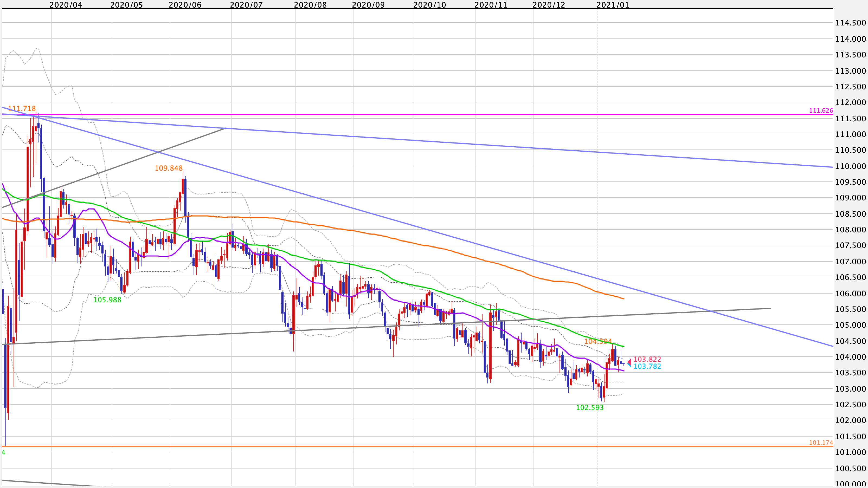Click the 112.000 price axis label
This screenshot has width=868, height=488.
850,102
